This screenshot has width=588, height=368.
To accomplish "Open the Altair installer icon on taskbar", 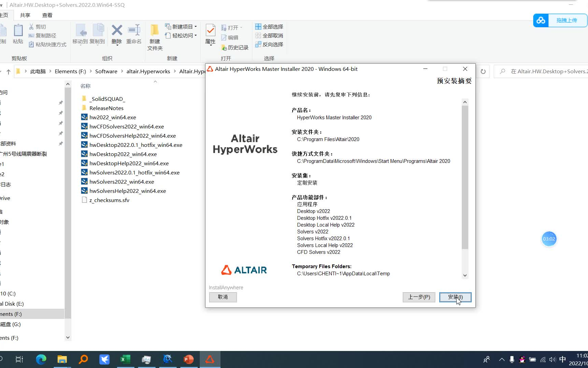I will 210,359.
